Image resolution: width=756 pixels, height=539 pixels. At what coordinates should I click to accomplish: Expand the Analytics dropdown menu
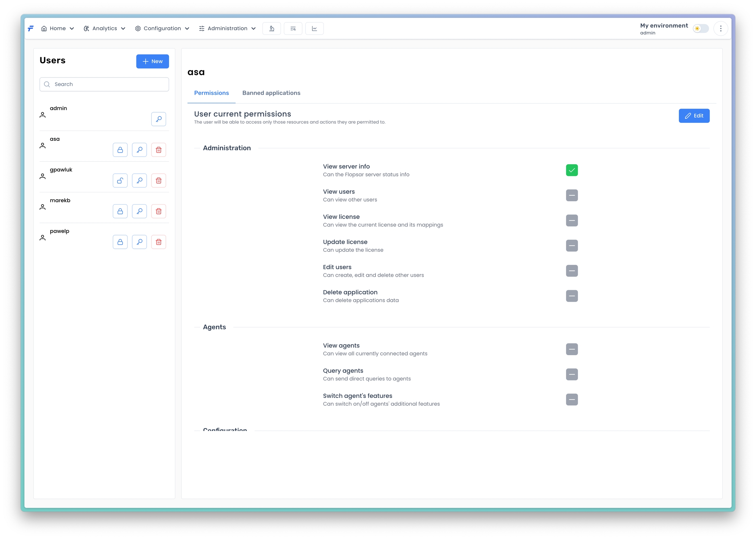coord(104,29)
